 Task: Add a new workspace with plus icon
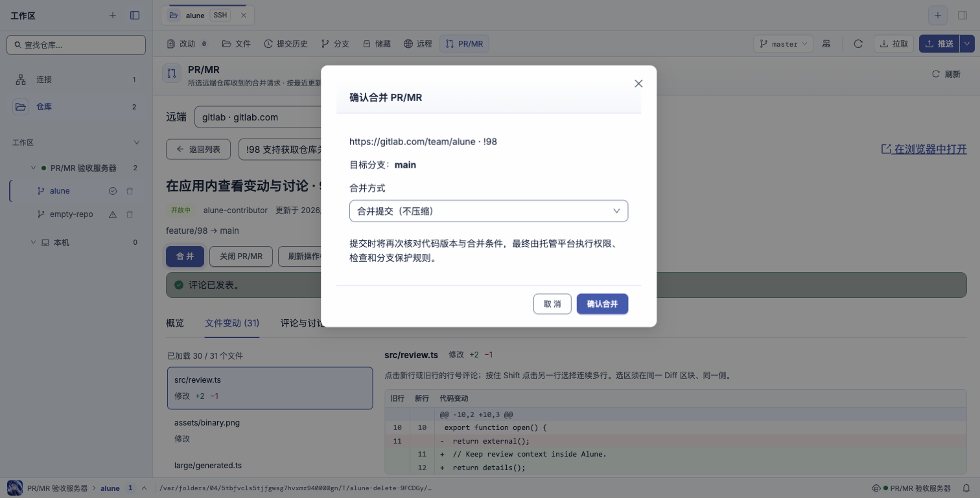(x=113, y=15)
